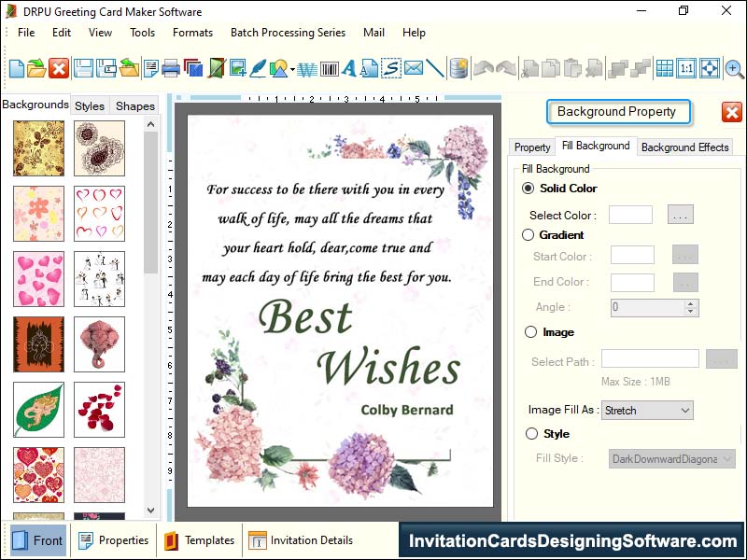
Task: Click the Zoom magnifier icon
Action: [x=734, y=68]
